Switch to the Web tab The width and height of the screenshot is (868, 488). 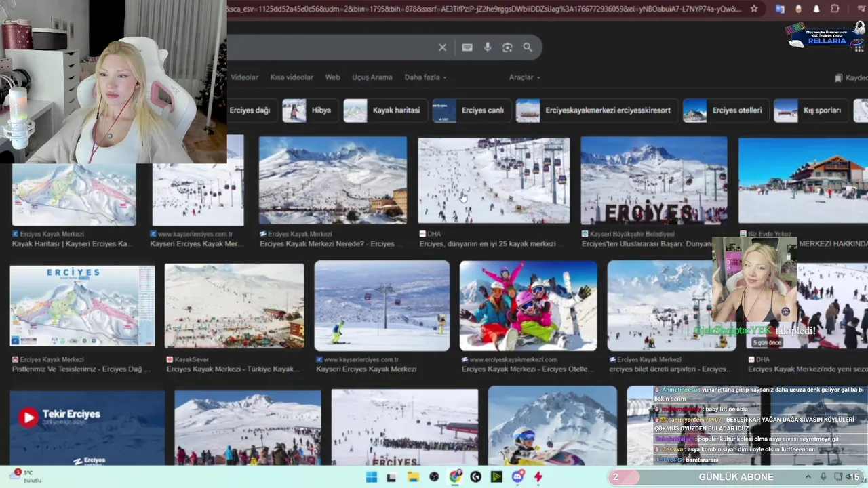tap(332, 77)
